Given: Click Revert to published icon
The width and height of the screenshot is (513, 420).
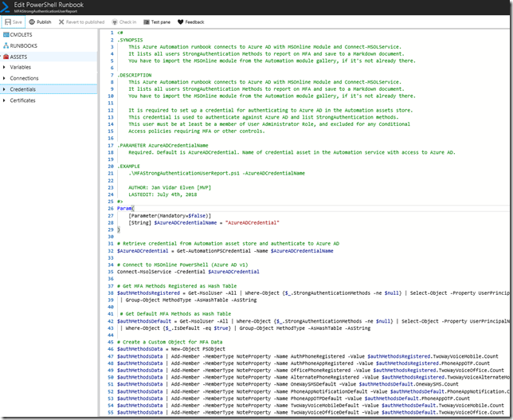Looking at the screenshot, I should click(x=62, y=22).
